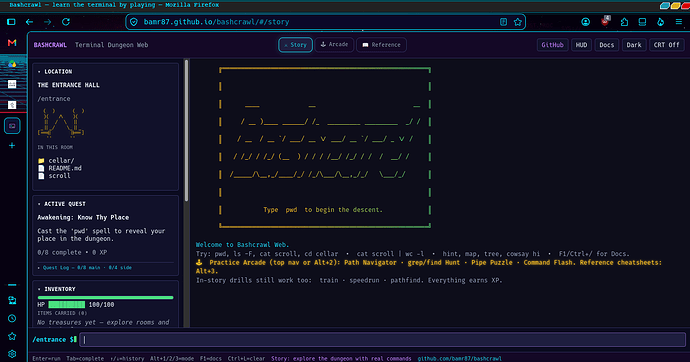The image size is (690, 362).
Task: Click the cellar/ folder entry
Action: (x=56, y=161)
